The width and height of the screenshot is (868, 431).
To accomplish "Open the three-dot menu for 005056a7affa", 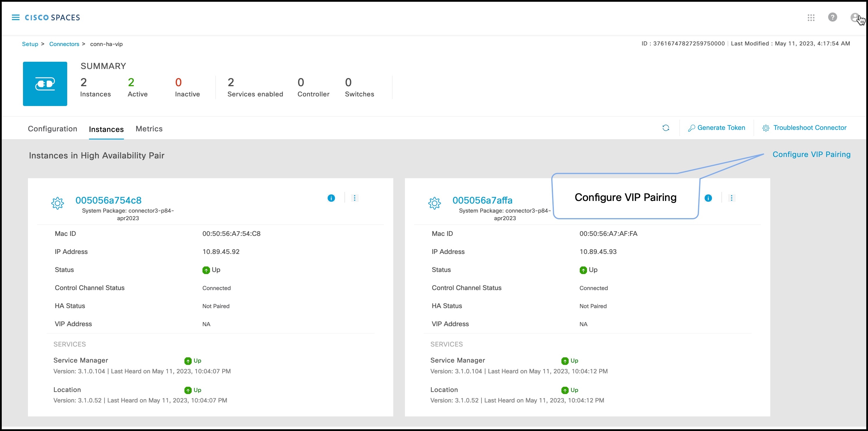I will (732, 198).
